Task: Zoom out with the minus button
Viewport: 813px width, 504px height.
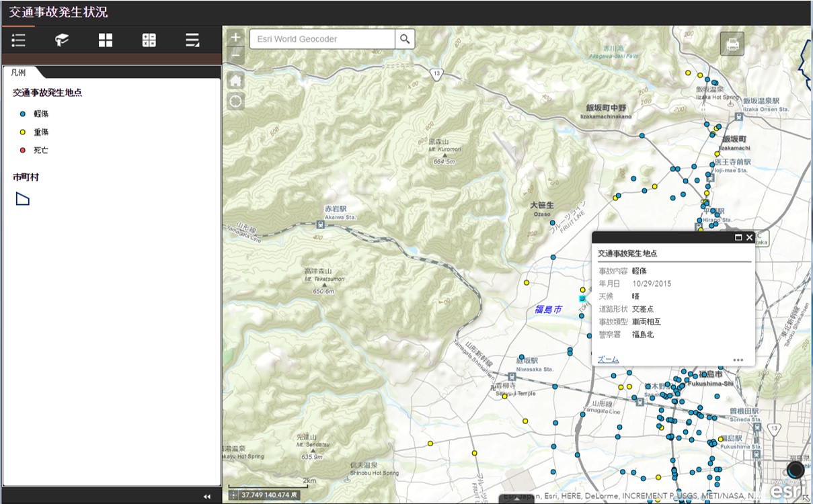Action: pyautogui.click(x=235, y=56)
